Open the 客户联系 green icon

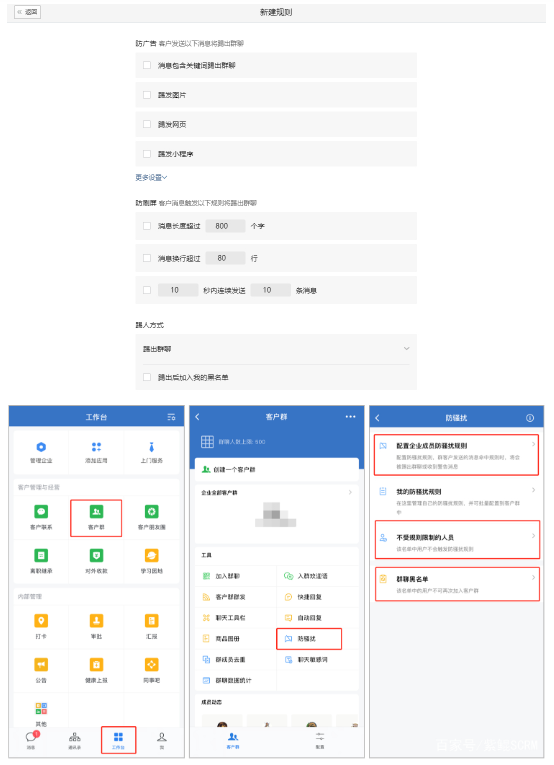click(x=41, y=512)
